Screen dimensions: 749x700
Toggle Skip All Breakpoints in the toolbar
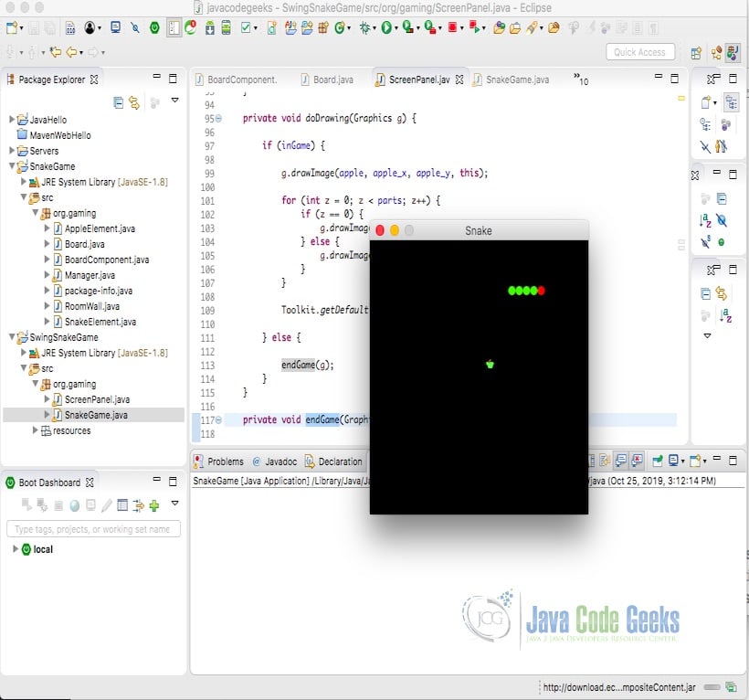click(x=135, y=27)
